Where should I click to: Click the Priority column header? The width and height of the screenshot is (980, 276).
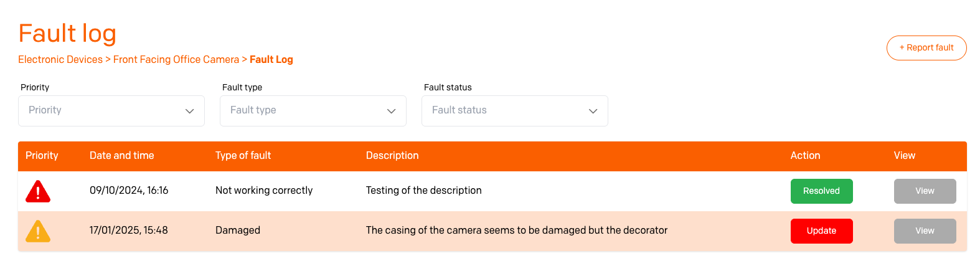[42, 156]
